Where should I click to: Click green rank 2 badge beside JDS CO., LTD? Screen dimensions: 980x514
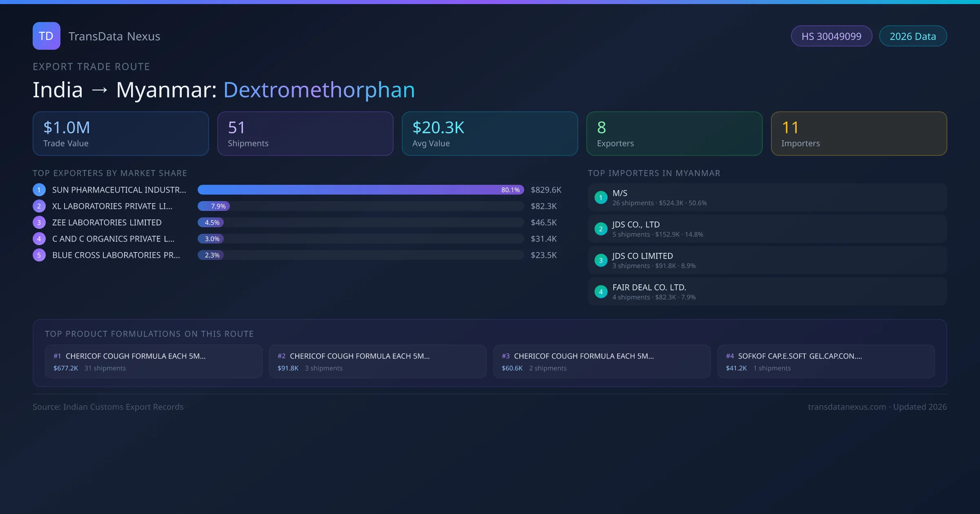(601, 229)
